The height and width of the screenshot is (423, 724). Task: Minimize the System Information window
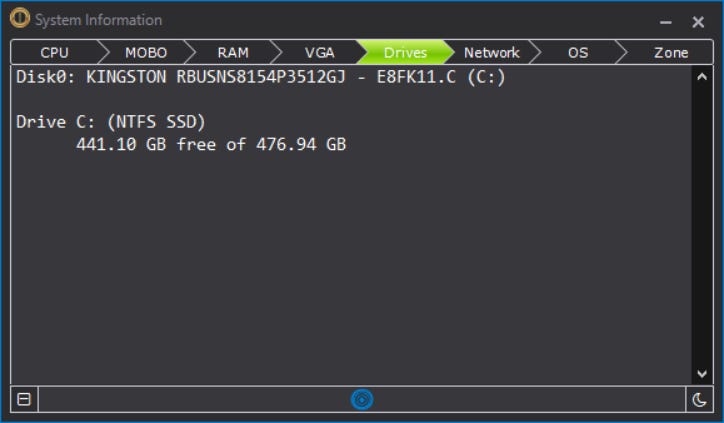click(x=665, y=22)
